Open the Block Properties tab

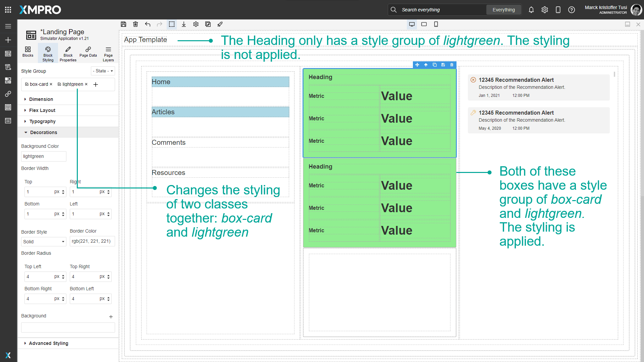[x=68, y=54]
